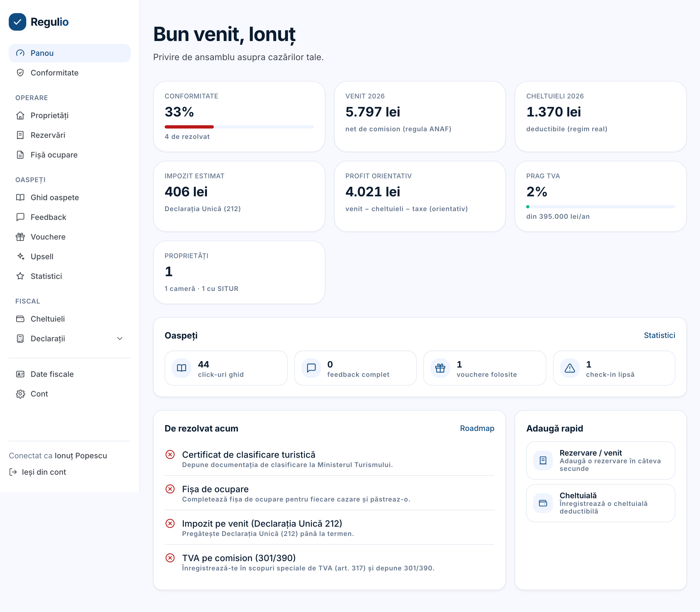Image resolution: width=700 pixels, height=612 pixels.
Task: Open the Impozit pe venit (Declarația Unică 212) row
Action: click(329, 528)
